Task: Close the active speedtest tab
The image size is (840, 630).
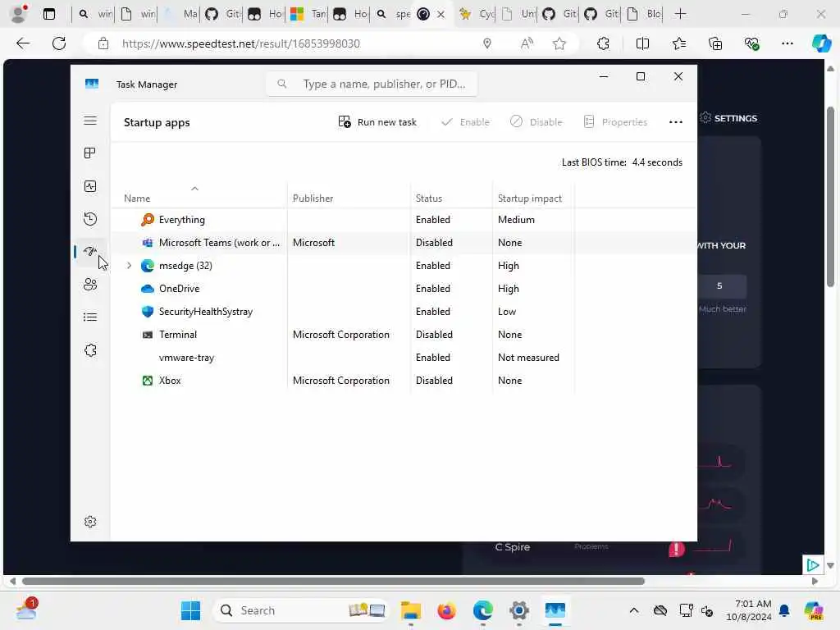Action: click(441, 15)
